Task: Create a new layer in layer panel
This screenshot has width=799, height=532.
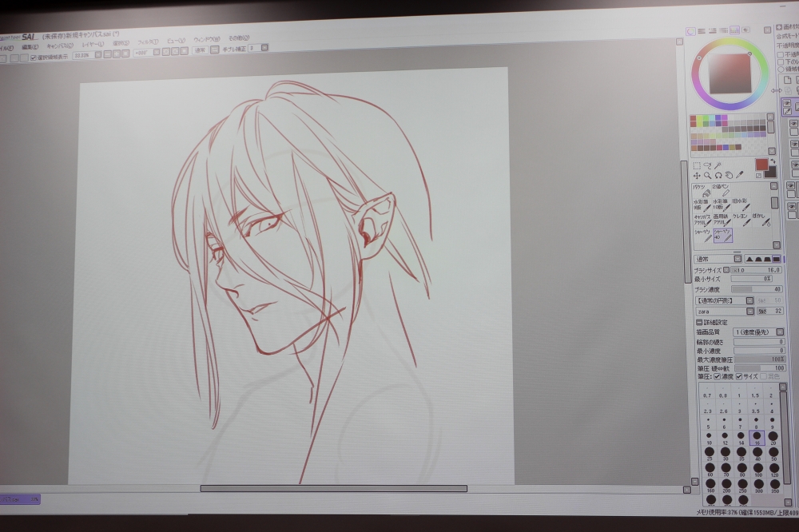Action: pos(787,80)
